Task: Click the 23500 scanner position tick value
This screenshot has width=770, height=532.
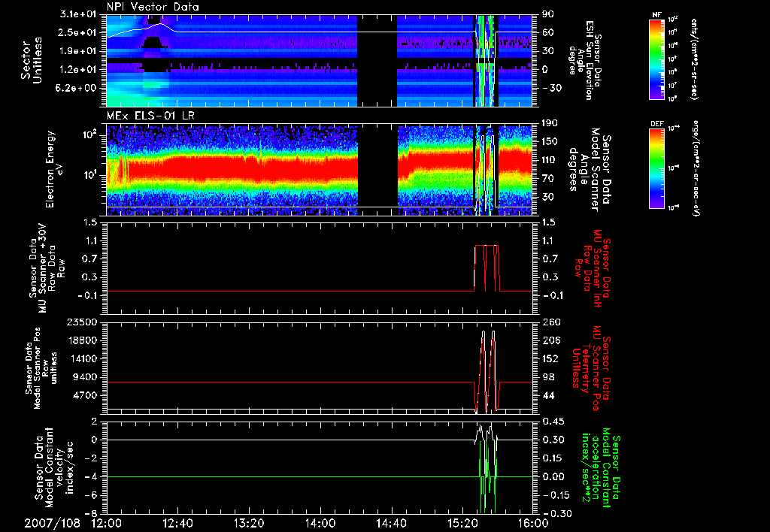Action: pyautogui.click(x=83, y=322)
